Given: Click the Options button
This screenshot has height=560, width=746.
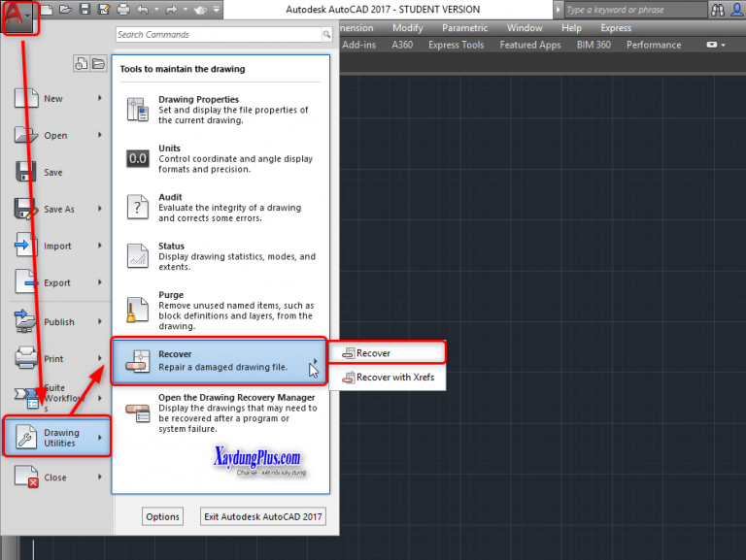Looking at the screenshot, I should [162, 516].
